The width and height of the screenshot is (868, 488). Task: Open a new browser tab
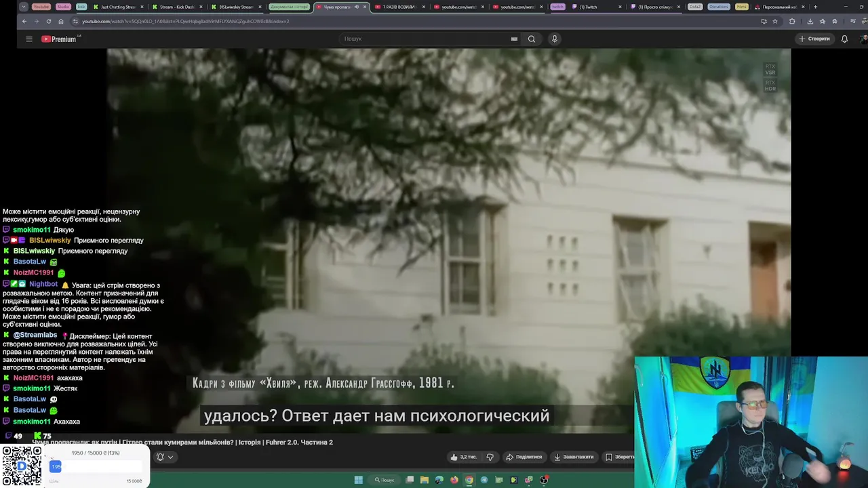tap(815, 7)
